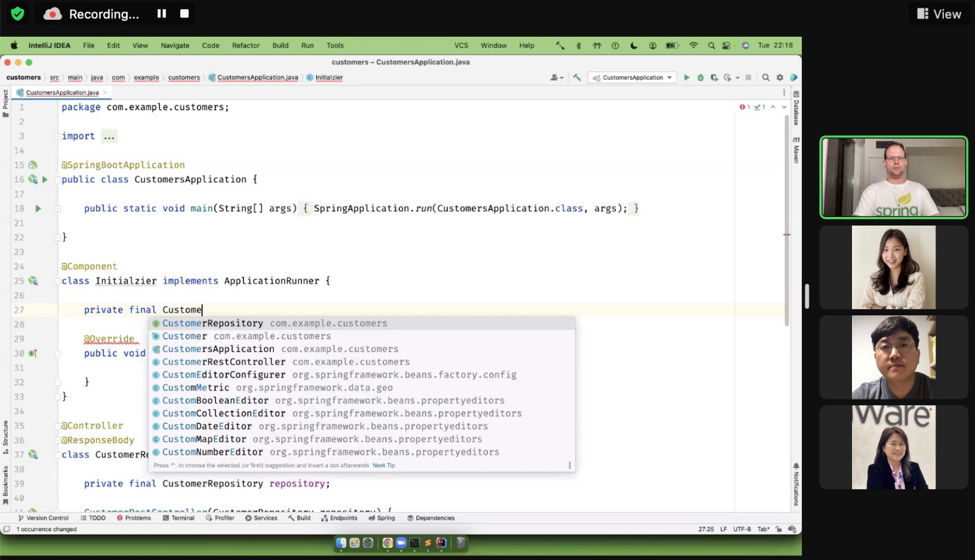Image resolution: width=975 pixels, height=560 pixels.
Task: Click the run gutter icon on line 18
Action: point(38,209)
